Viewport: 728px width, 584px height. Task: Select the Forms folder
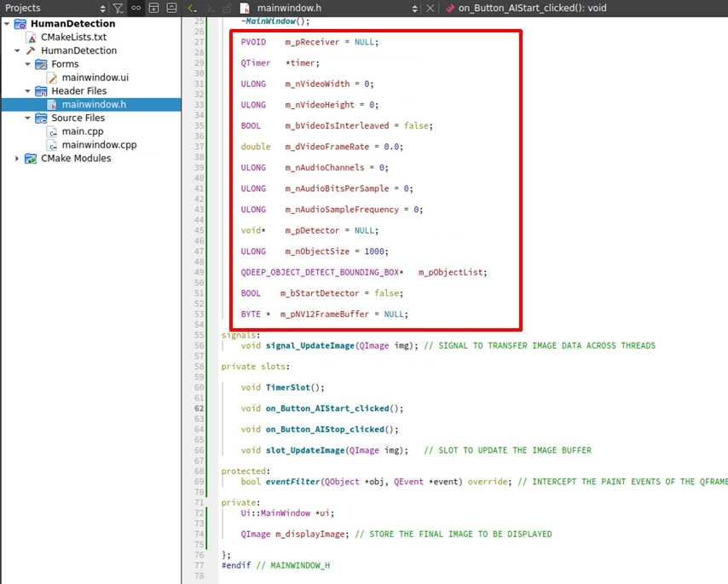[65, 64]
